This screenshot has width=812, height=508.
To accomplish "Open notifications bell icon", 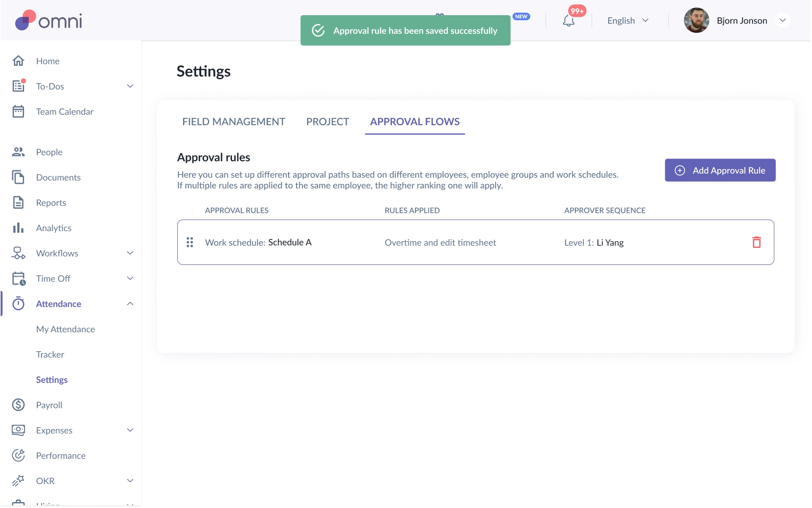I will (x=568, y=21).
